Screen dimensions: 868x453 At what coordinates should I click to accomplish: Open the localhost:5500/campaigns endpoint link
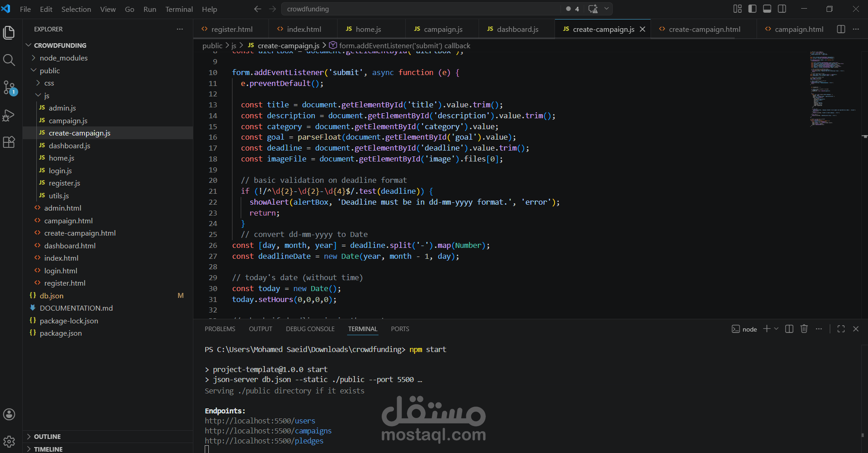pos(268,431)
